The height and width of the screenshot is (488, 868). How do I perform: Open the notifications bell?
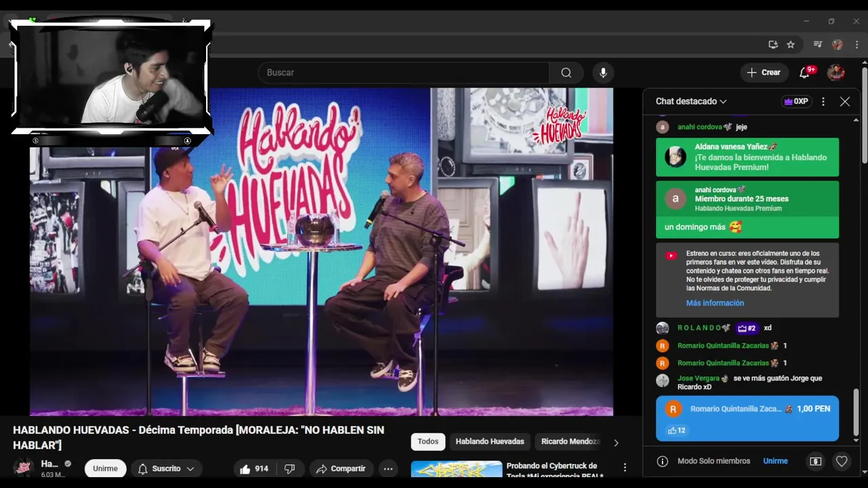pos(804,73)
